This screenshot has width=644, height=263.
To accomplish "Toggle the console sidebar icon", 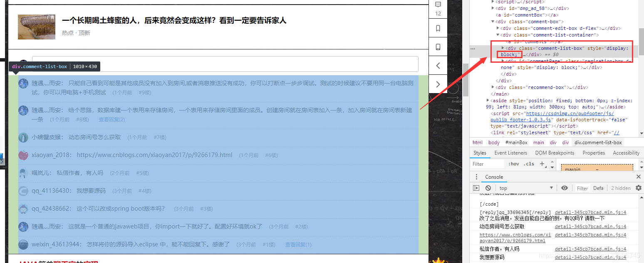I will (476, 188).
